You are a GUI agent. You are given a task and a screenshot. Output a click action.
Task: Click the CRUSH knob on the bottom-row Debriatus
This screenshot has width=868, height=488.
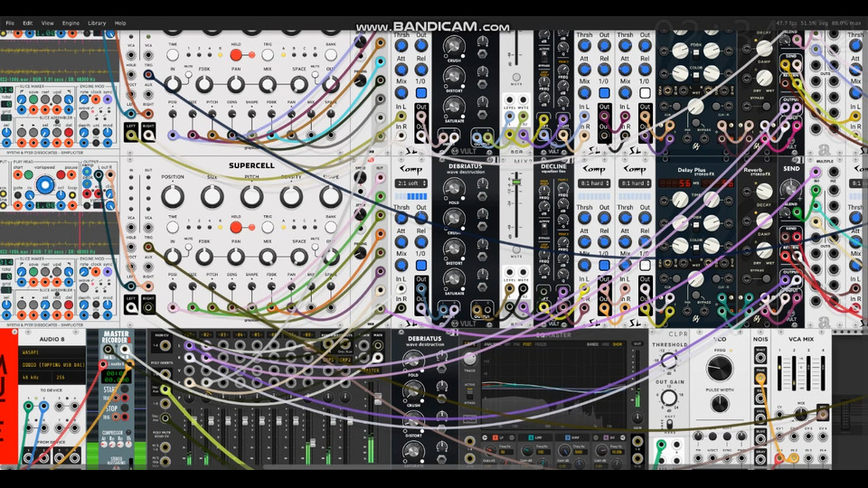click(413, 391)
